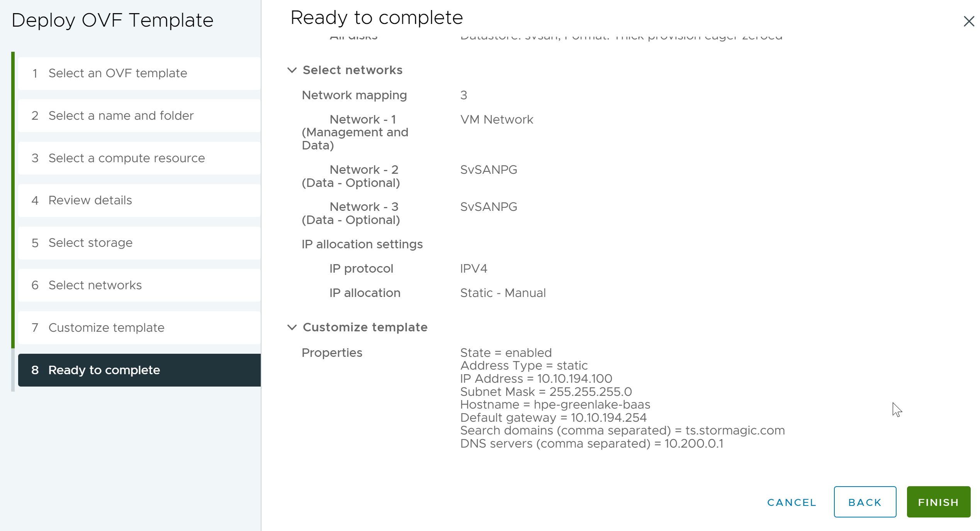Click the 'Default gateway = 10.10.194.254' line
The image size is (980, 531).
tap(553, 418)
